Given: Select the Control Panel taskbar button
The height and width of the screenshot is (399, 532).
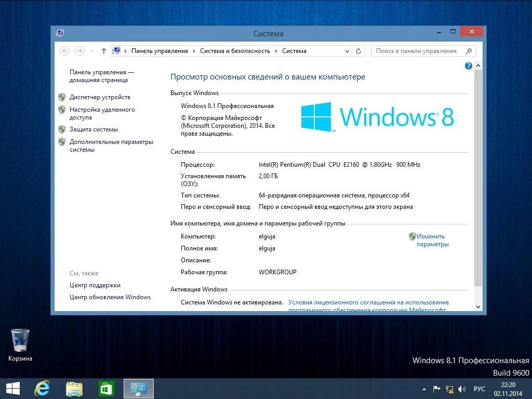Looking at the screenshot, I should (x=138, y=389).
